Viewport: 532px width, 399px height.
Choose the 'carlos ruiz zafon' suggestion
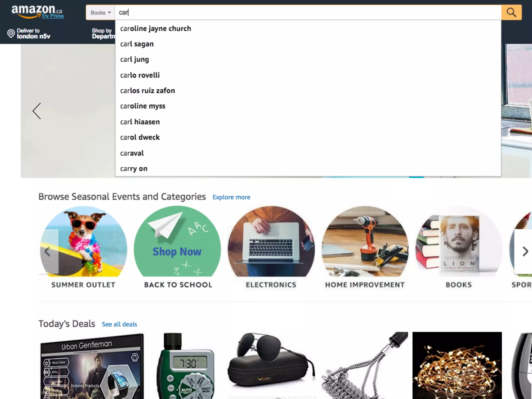(x=147, y=91)
